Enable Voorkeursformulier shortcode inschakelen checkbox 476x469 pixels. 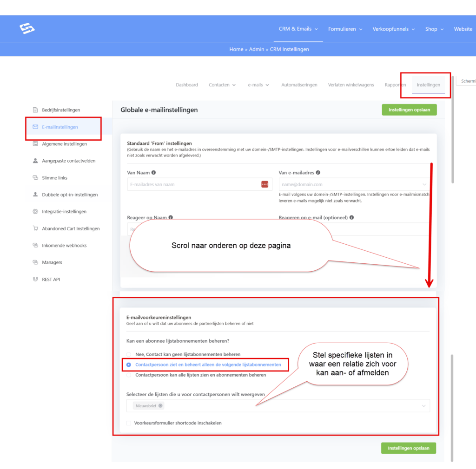click(x=129, y=423)
